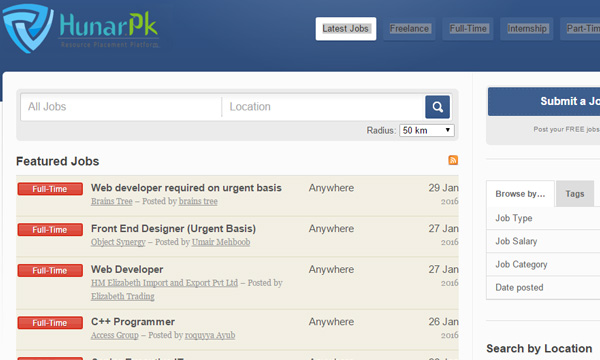The height and width of the screenshot is (360, 600).
Task: Click the All Jobs keyword field
Action: pos(121,107)
